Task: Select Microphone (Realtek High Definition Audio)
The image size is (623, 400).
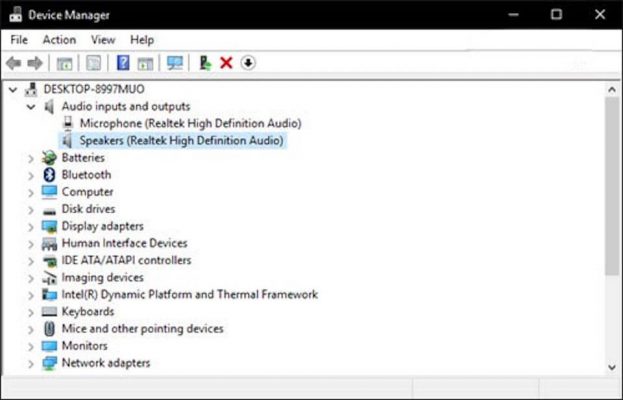Action: pyautogui.click(x=190, y=124)
